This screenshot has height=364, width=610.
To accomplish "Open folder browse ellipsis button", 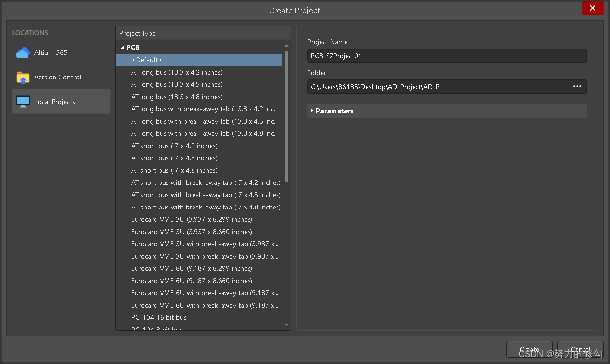I will tap(577, 87).
